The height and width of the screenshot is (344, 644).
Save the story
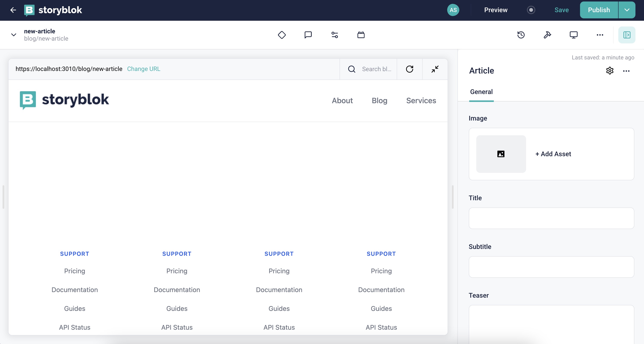[561, 10]
